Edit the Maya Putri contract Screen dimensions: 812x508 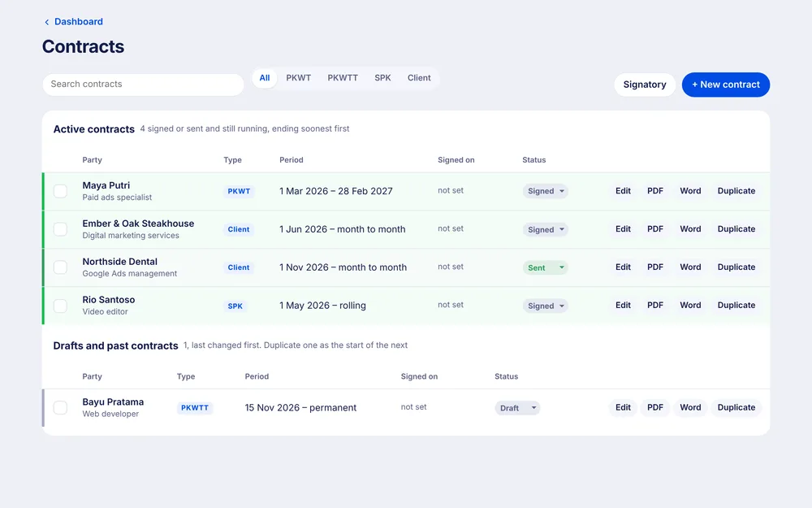(623, 191)
